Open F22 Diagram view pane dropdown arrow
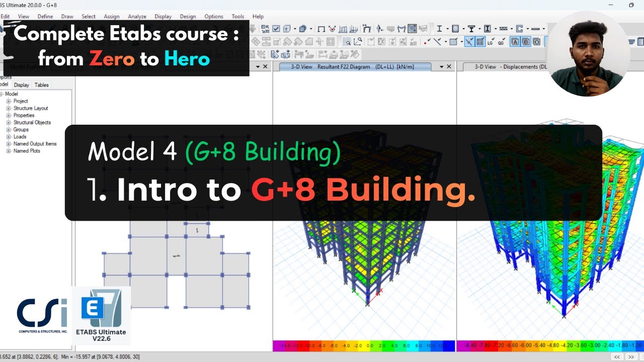Screen dimensions: 644x362 tap(441, 66)
